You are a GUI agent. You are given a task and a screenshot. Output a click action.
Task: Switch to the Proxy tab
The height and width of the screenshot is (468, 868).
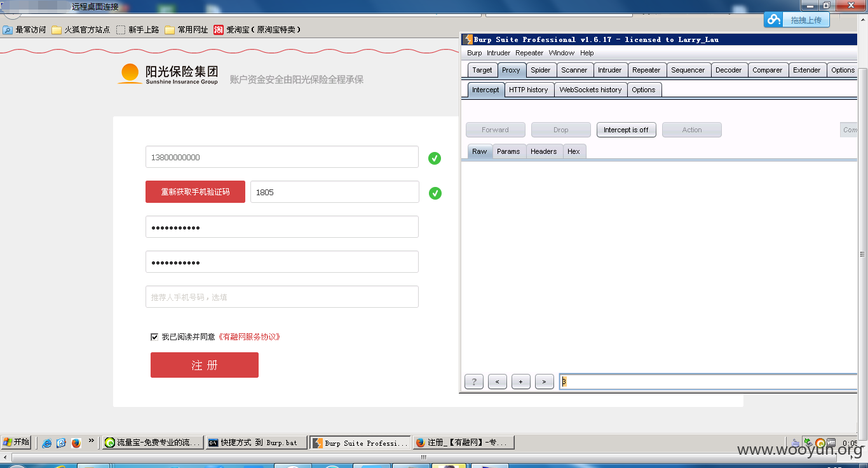[510, 70]
